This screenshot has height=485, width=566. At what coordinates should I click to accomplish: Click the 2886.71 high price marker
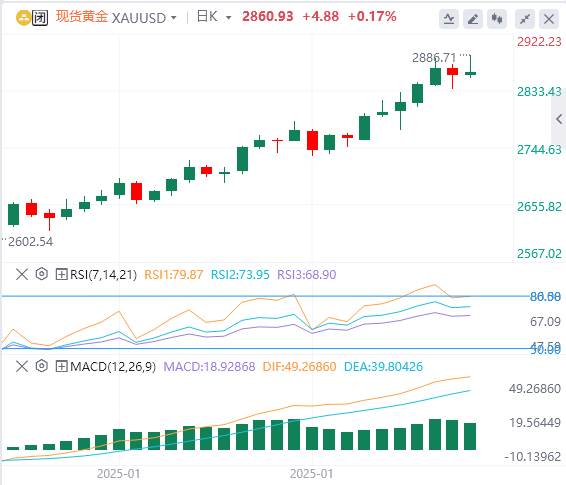(434, 58)
